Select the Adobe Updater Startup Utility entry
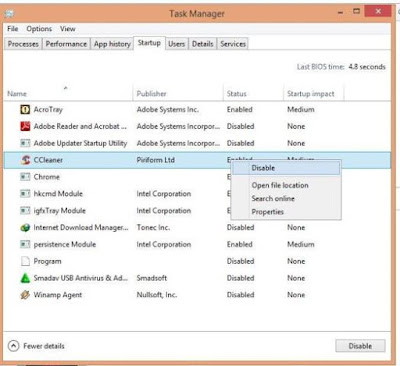Viewport: 400px width, 366px height. 80,143
